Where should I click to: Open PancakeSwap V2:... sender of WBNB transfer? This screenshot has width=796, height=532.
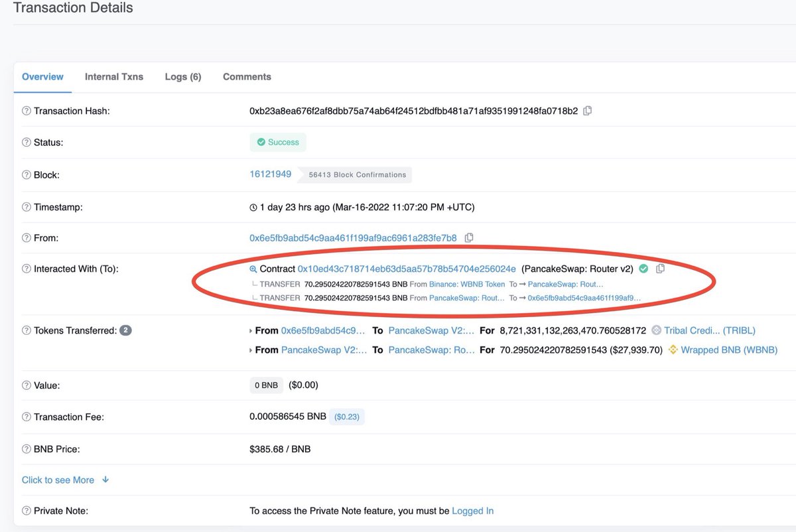[x=324, y=350]
